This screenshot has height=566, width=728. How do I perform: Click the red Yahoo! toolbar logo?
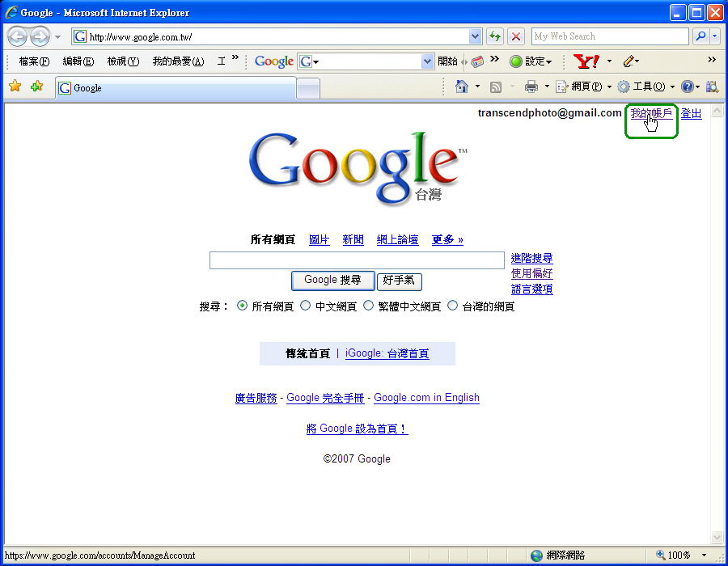(x=586, y=61)
